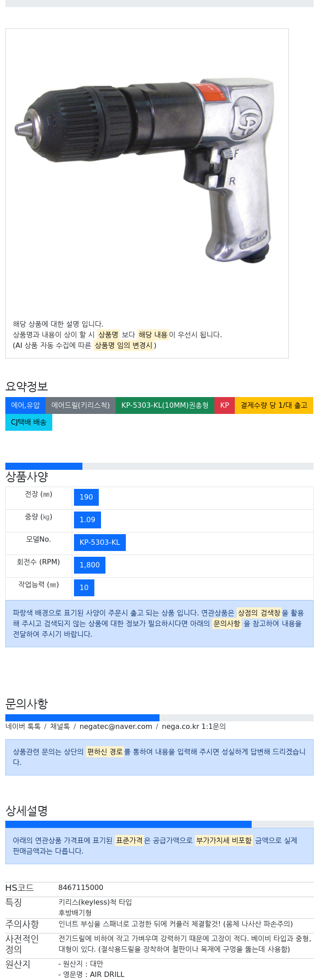Select the 190 length spec value
Image resolution: width=319 pixels, height=980 pixels.
tap(86, 497)
